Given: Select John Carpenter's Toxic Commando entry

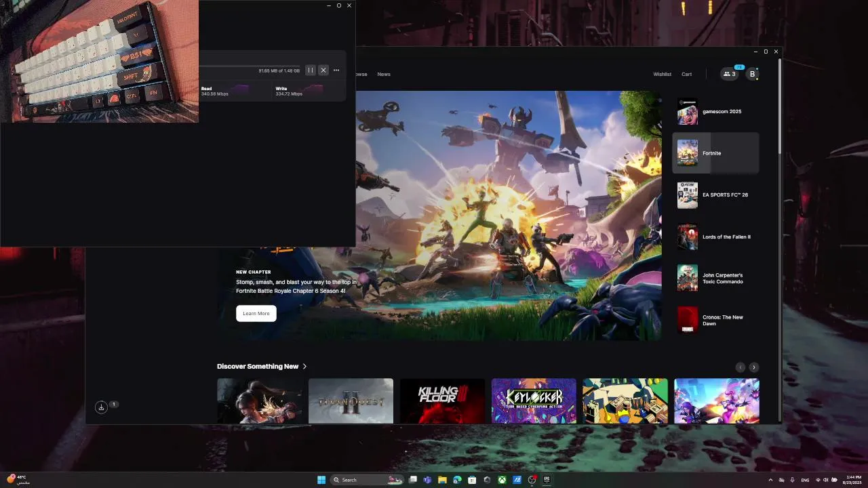Looking at the screenshot, I should point(715,279).
